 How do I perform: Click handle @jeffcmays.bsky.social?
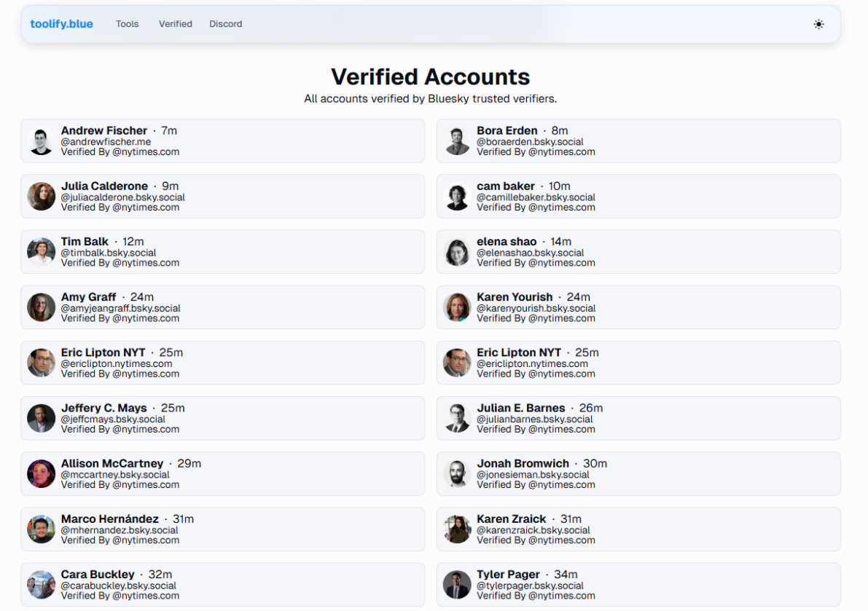tap(113, 419)
